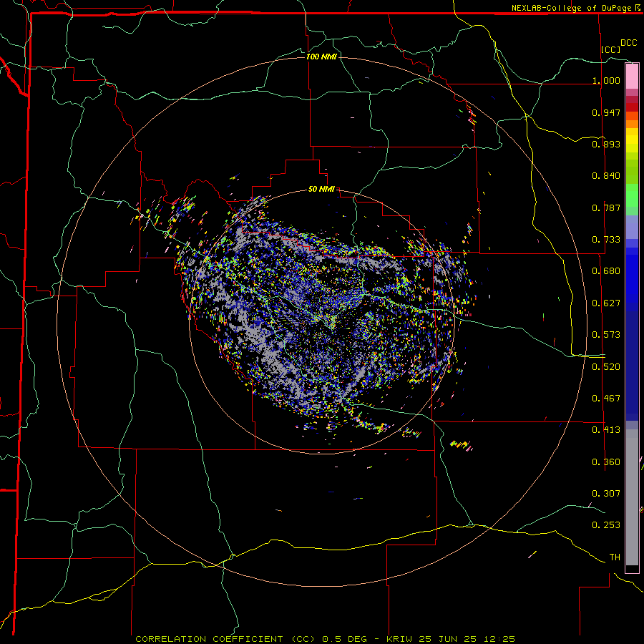The width and height of the screenshot is (644, 644).
Task: Select legend value 0.573
Action: tap(606, 335)
